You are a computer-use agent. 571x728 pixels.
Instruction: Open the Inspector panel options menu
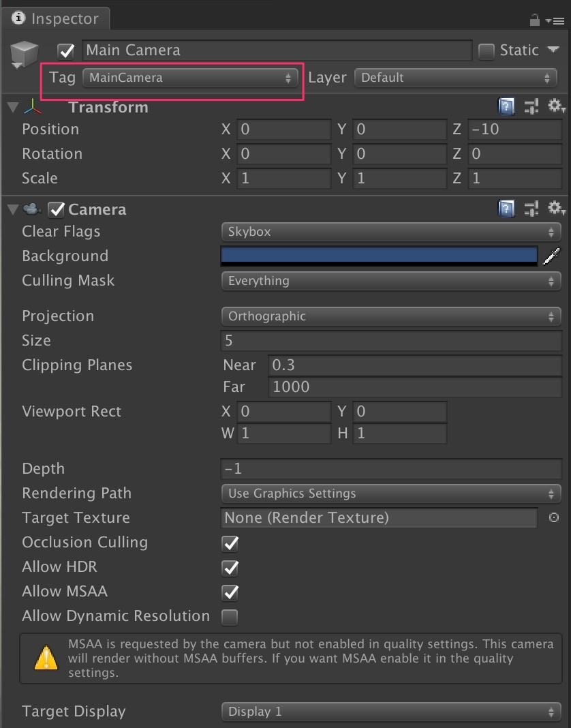click(554, 20)
